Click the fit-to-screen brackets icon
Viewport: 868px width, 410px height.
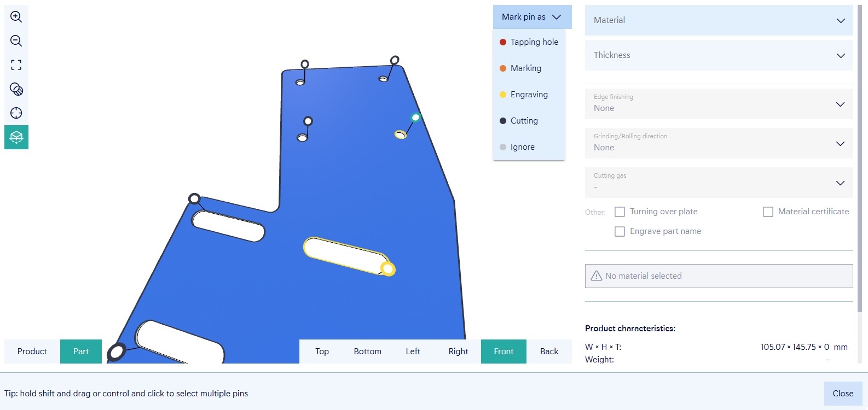pos(16,65)
